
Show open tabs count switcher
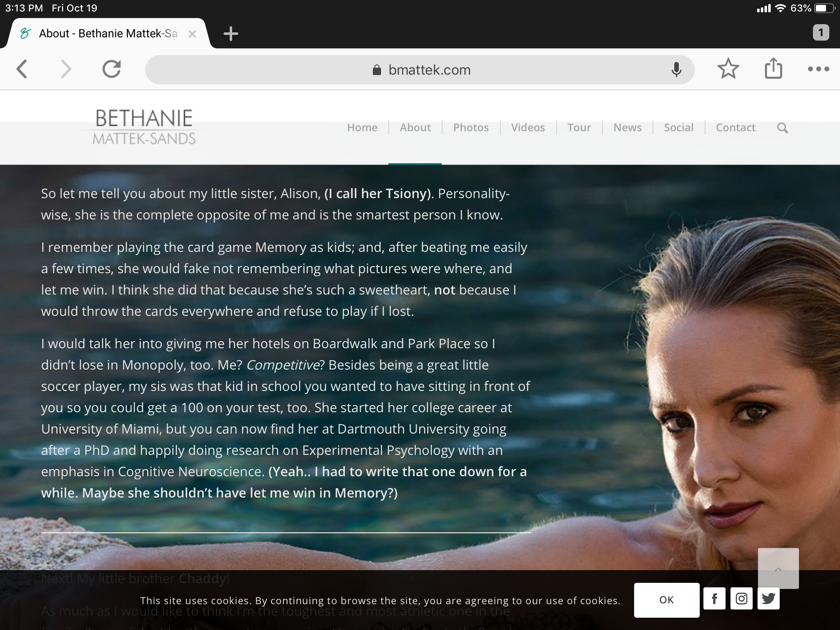tap(821, 32)
